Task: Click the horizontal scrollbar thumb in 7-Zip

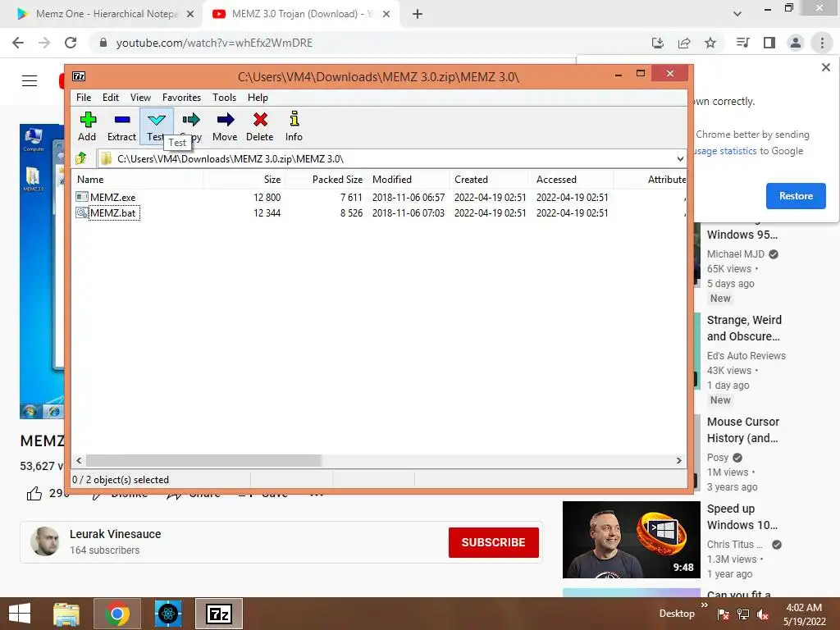Action: click(x=203, y=461)
